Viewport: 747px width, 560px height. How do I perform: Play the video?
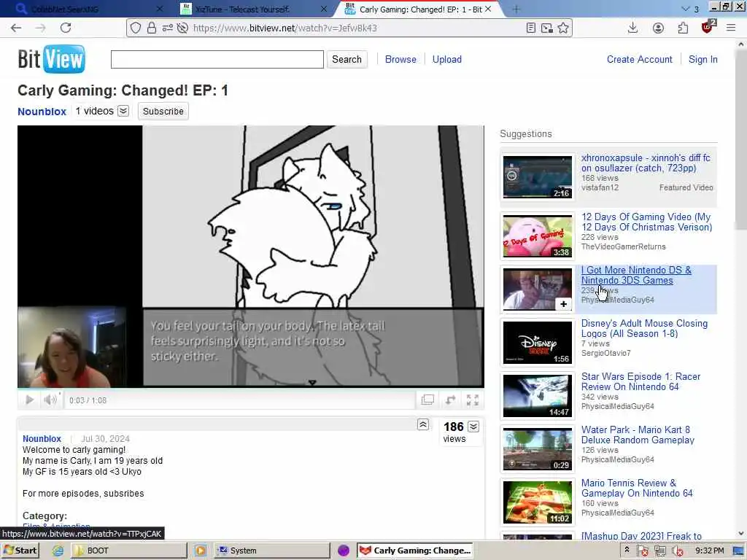tap(29, 400)
